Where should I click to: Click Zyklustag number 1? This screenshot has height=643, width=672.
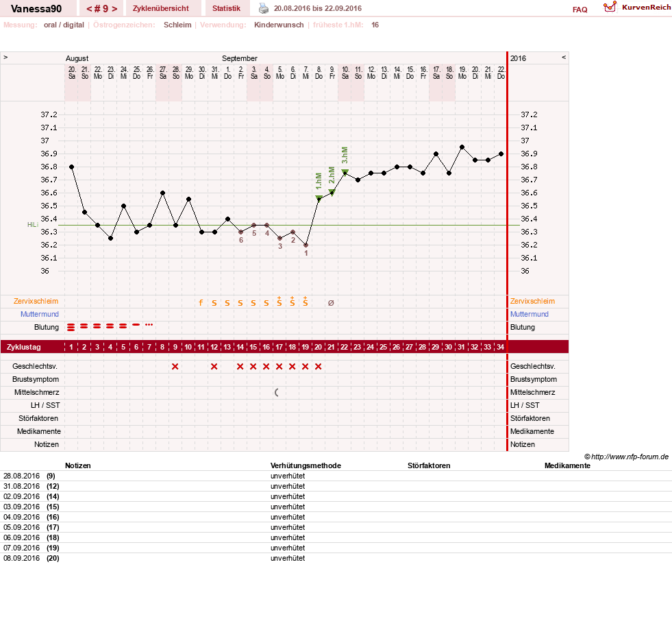[71, 347]
